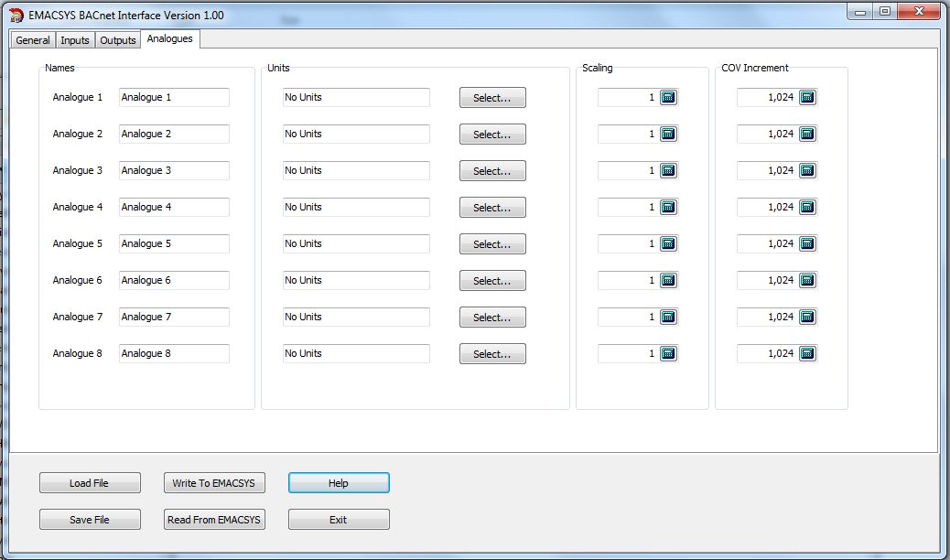Choose units via Select... for Analogue 7
The height and width of the screenshot is (560, 950).
pos(492,318)
